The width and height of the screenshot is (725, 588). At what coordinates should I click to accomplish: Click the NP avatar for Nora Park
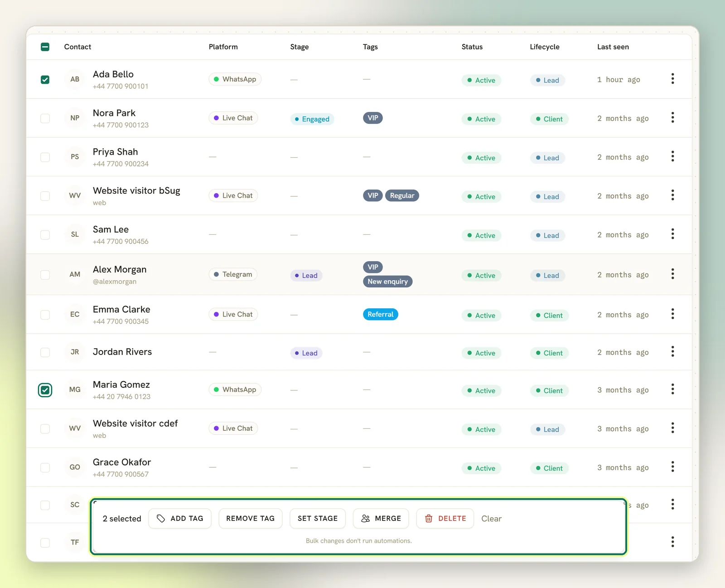75,118
